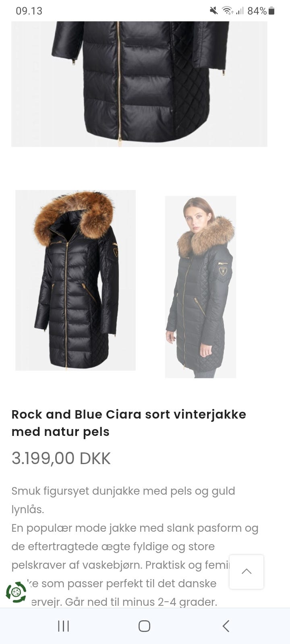
Task: Open the green cookie settings icon
Action: (x=16, y=592)
